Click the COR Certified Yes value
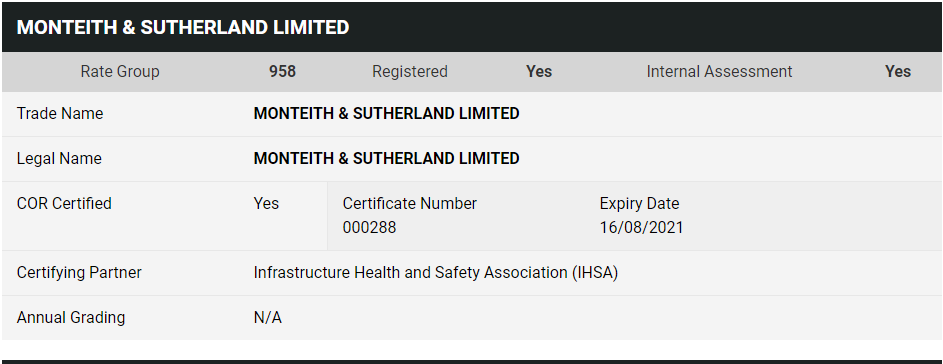 266,203
